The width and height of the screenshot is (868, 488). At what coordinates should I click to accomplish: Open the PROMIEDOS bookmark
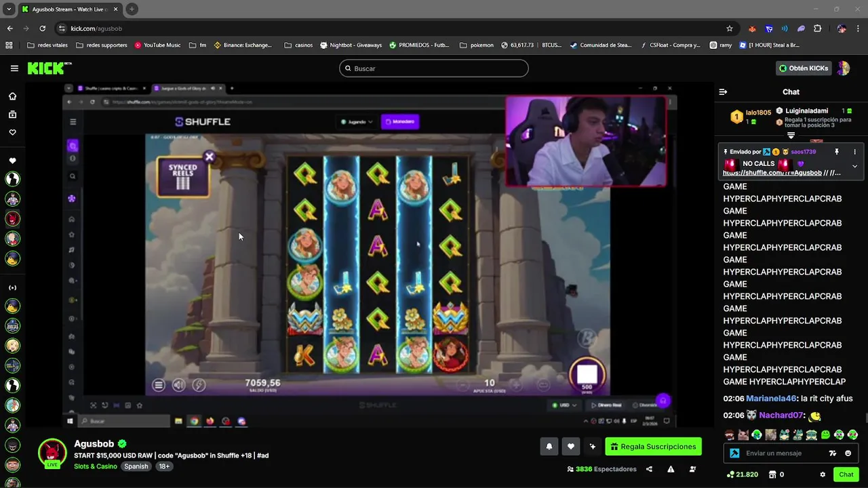(x=419, y=45)
